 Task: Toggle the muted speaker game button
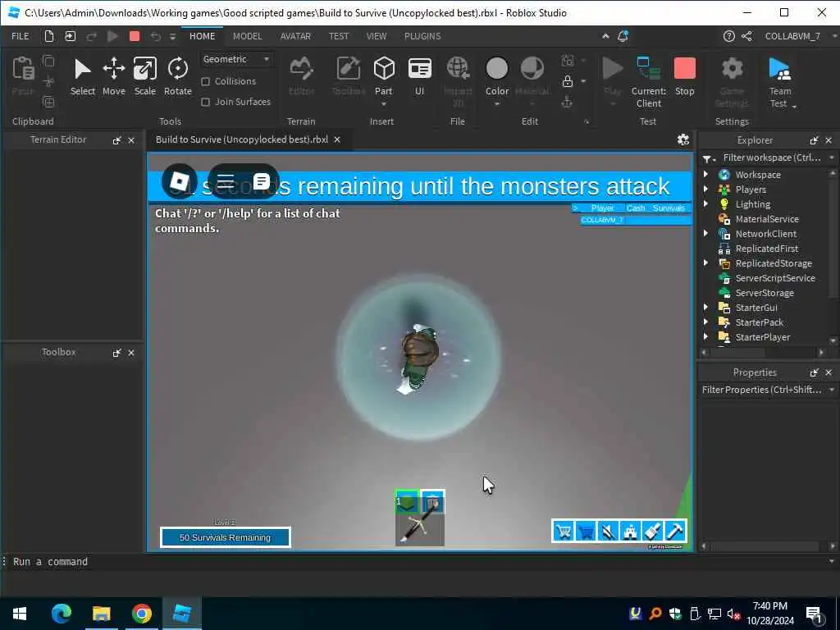(608, 531)
